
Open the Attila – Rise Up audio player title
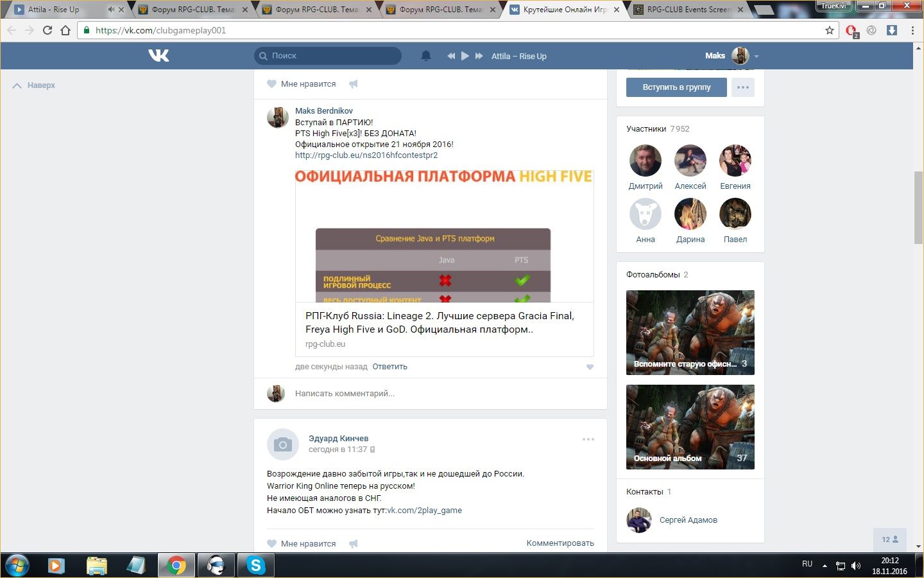coord(519,57)
